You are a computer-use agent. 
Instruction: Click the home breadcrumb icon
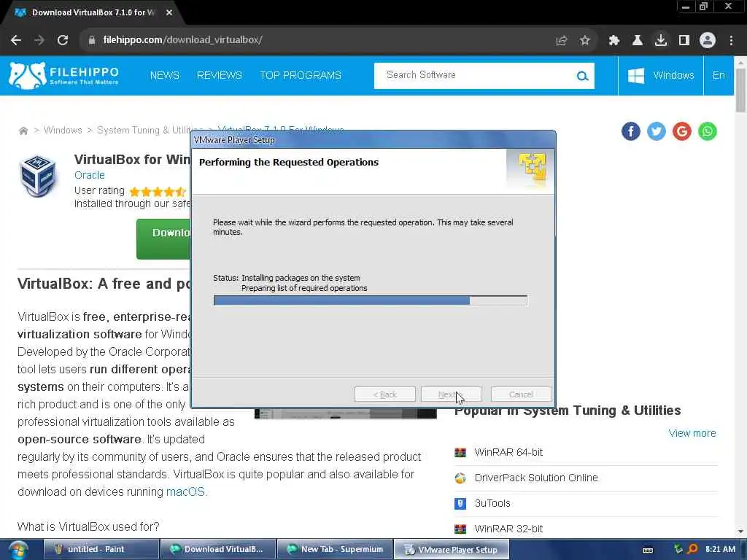click(23, 131)
